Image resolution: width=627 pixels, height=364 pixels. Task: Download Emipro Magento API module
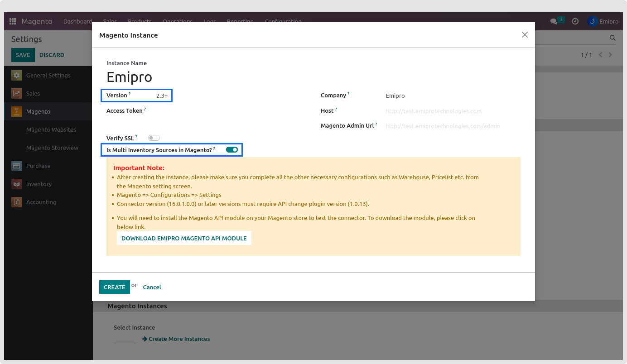[184, 238]
